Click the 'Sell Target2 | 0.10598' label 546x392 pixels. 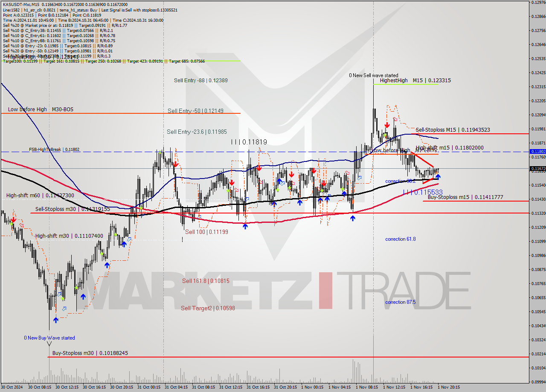[x=208, y=308]
